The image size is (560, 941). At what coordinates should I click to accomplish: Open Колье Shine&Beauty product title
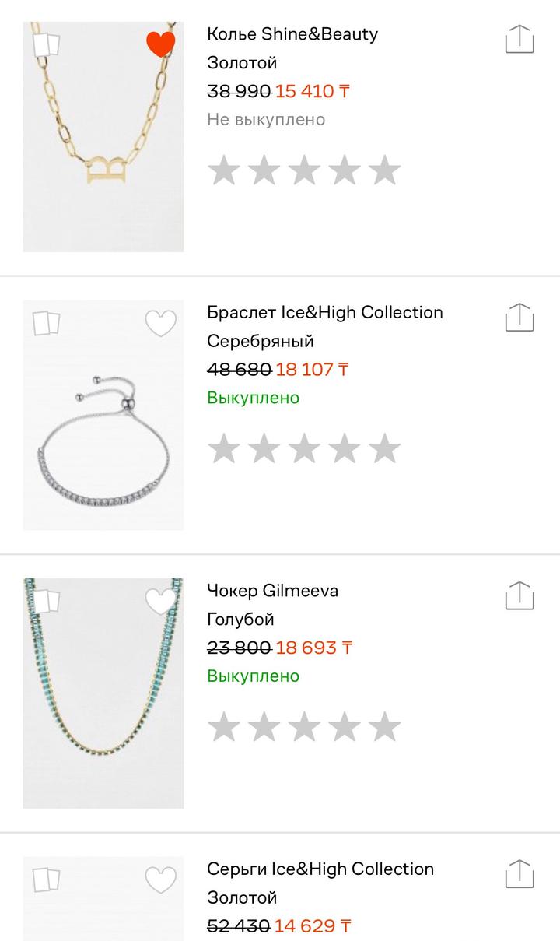pos(292,34)
